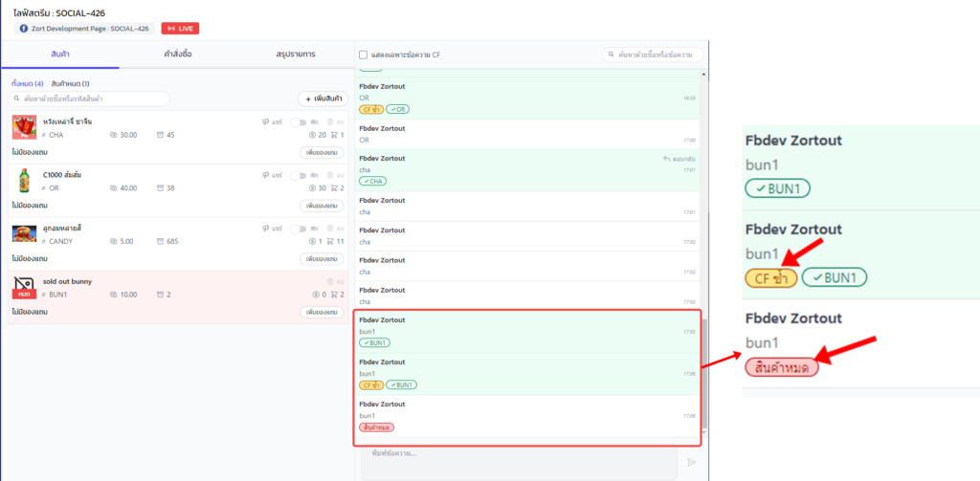Enable the CF-only messages checkbox
This screenshot has height=481, width=980.
click(363, 55)
